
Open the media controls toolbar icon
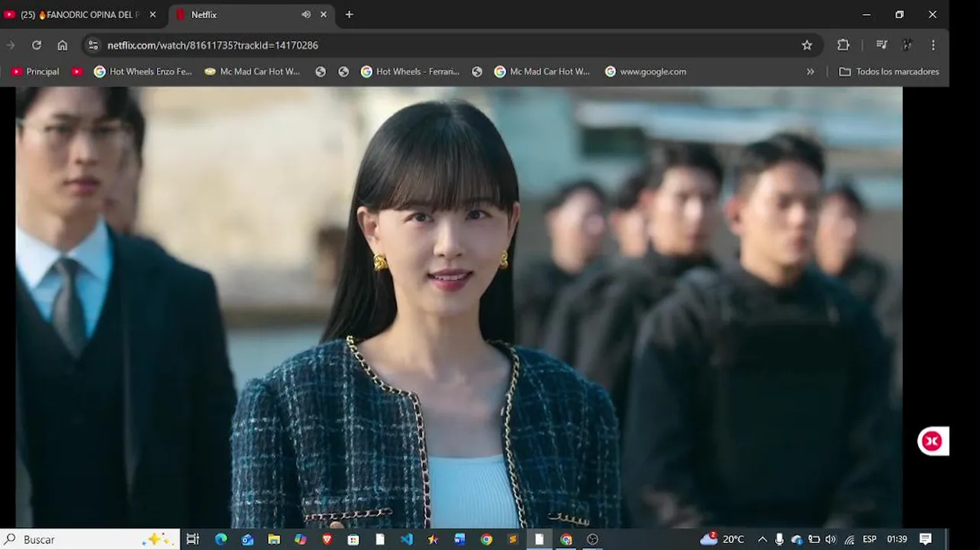[x=882, y=45]
